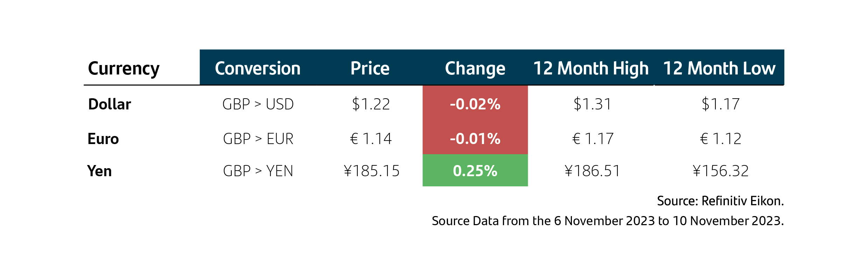Viewport: 868px width, 279px height.
Task: Click the 12 Month High header
Action: [591, 69]
